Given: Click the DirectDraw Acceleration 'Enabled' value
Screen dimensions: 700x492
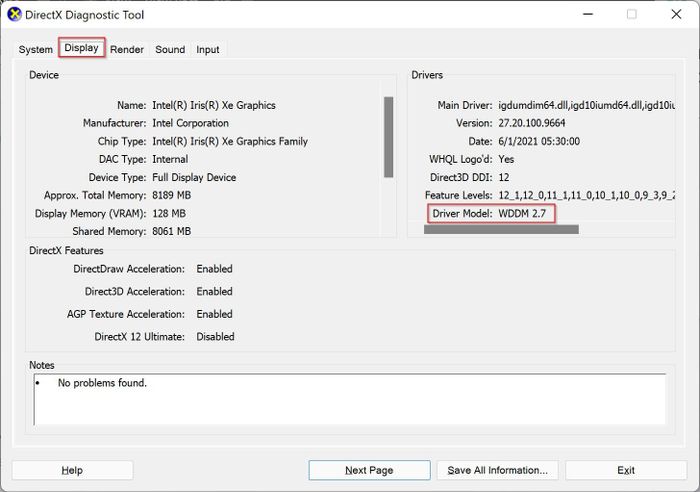Looking at the screenshot, I should pyautogui.click(x=214, y=269).
